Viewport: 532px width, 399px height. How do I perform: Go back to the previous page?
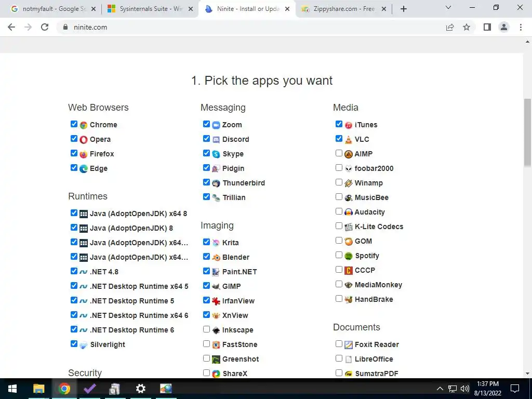(11, 27)
